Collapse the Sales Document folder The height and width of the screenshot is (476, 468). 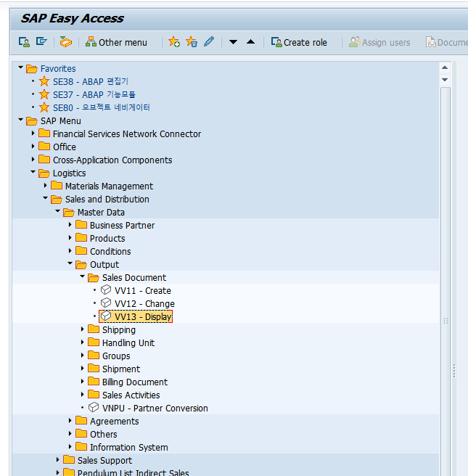pyautogui.click(x=82, y=276)
